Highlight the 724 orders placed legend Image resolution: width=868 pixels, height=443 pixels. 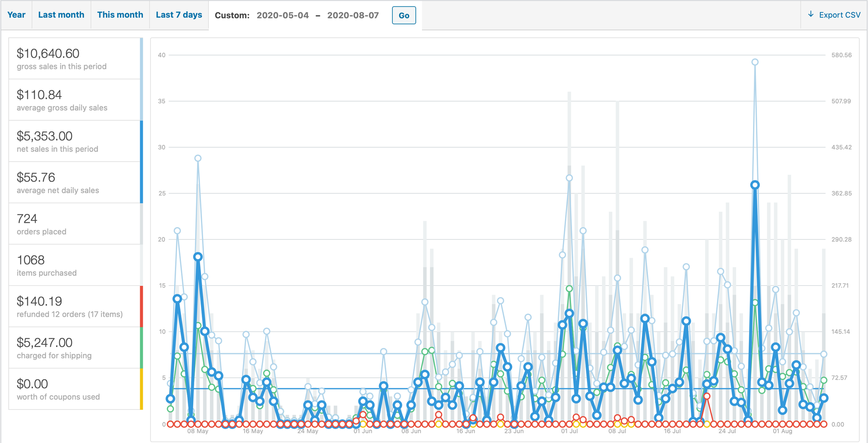click(75, 224)
